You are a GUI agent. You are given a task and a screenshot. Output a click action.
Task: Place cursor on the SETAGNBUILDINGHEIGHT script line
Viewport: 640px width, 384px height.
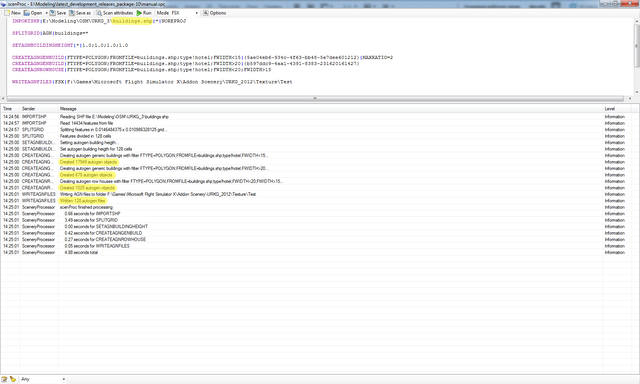[x=70, y=45]
